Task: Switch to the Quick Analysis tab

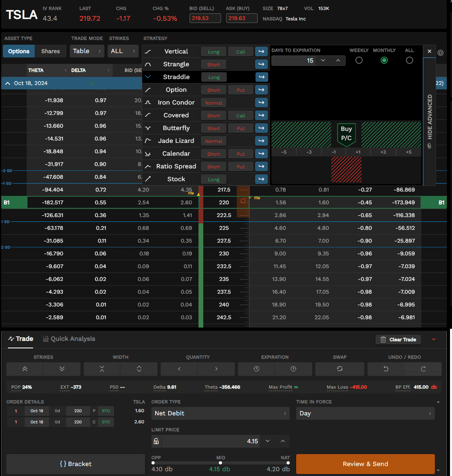Action: [69, 339]
